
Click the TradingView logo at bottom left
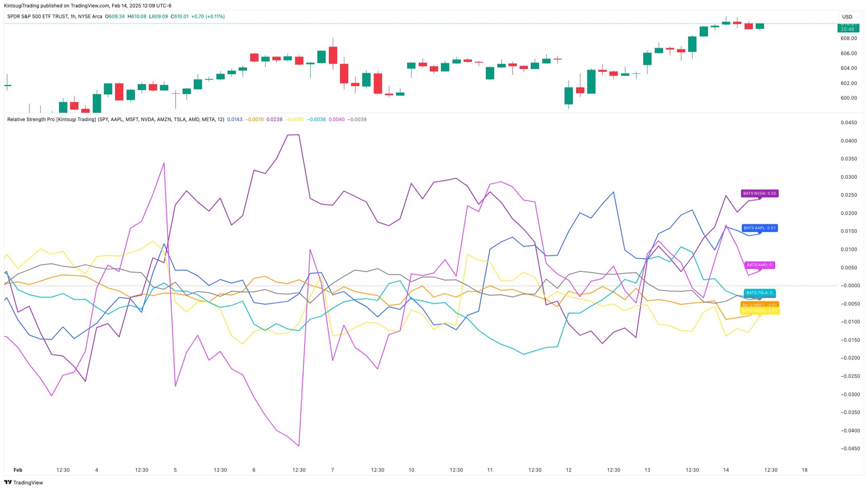click(x=23, y=482)
